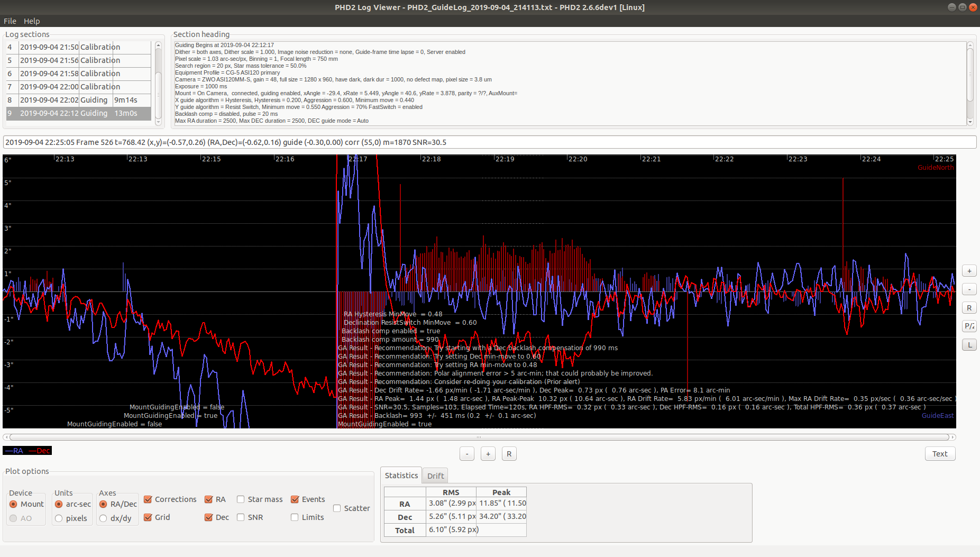Click the Total RMS statistics cell
Viewport: 980px width, 557px height.
pos(451,530)
